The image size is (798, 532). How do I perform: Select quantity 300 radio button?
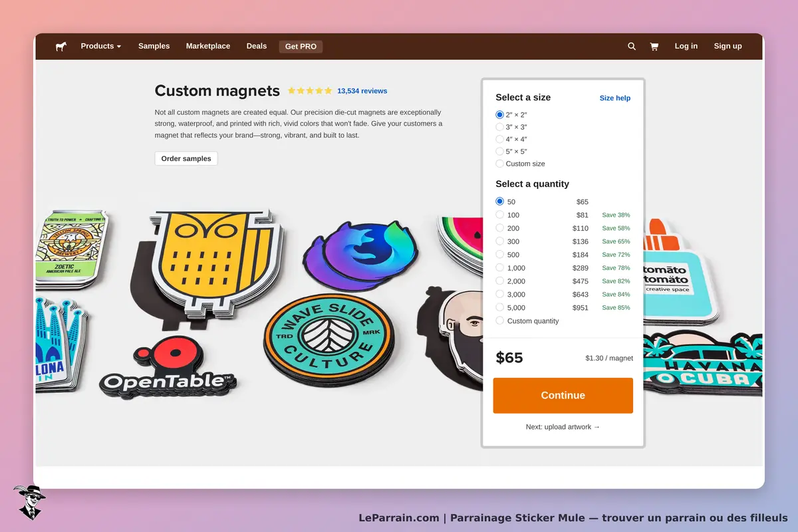(x=500, y=241)
